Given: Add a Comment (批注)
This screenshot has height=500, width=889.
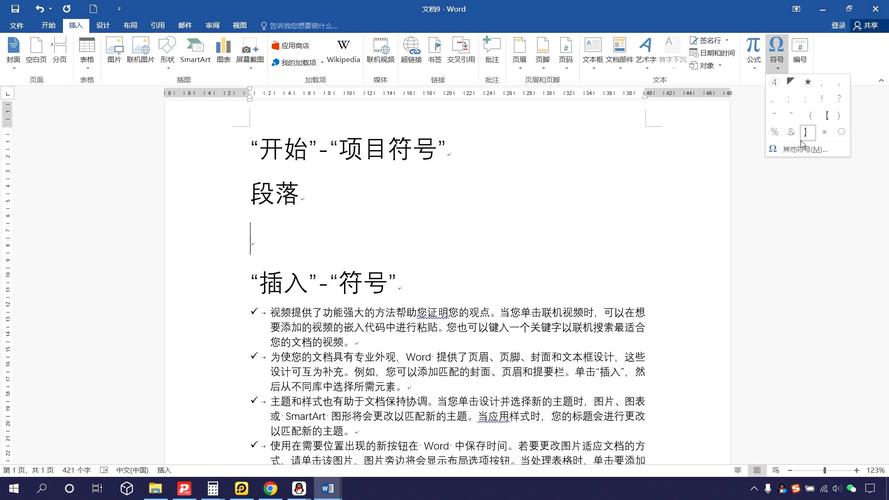Looking at the screenshot, I should 492,51.
